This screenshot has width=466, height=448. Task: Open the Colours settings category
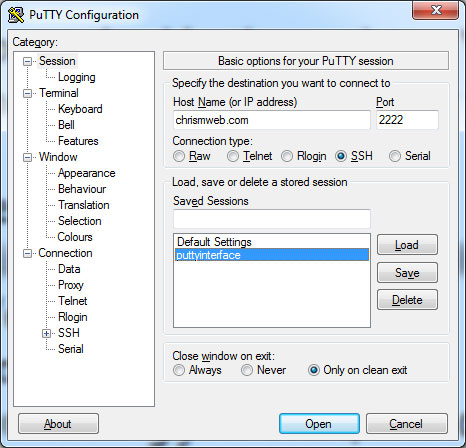[x=75, y=237]
